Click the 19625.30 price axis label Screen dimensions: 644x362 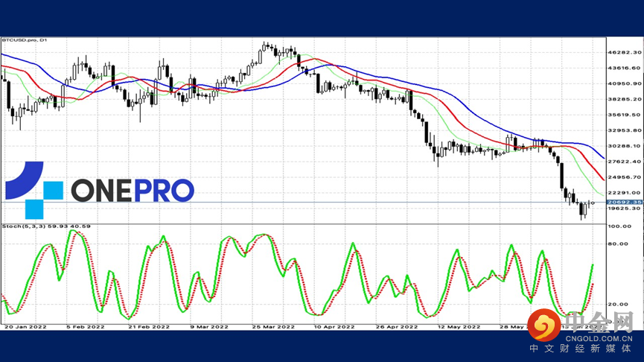[622, 209]
